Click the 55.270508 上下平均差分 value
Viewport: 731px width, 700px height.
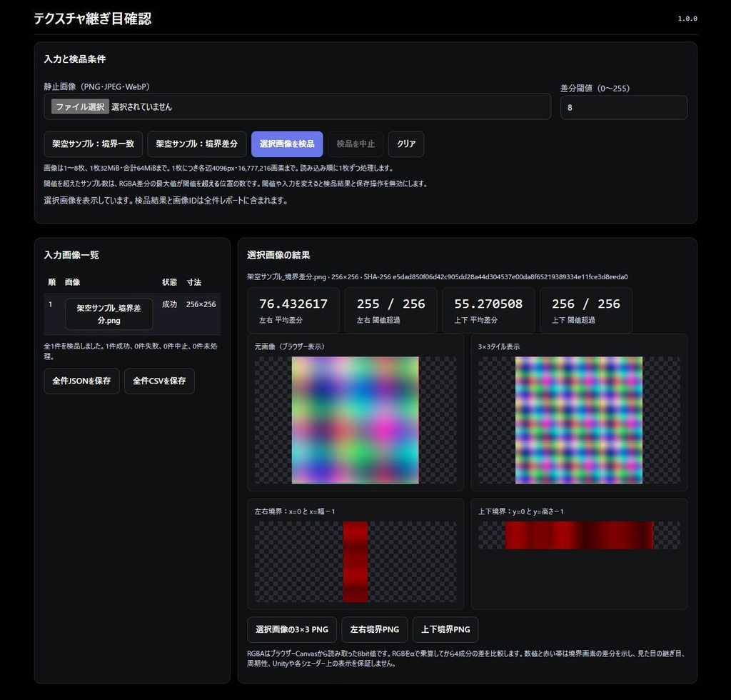point(488,304)
